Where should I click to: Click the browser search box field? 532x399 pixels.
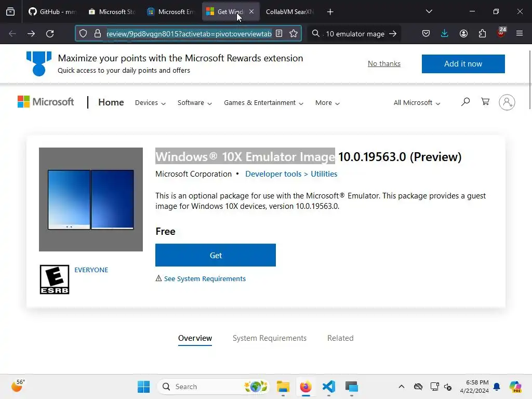(x=354, y=34)
